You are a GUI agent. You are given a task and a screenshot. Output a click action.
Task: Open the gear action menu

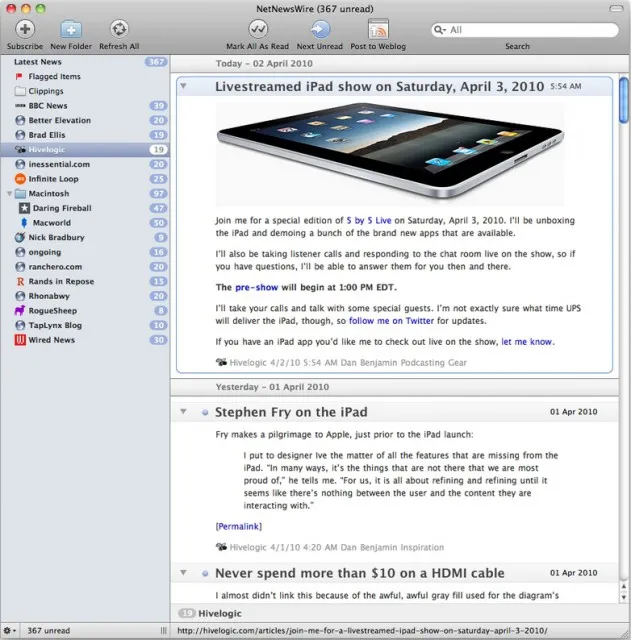click(9, 631)
